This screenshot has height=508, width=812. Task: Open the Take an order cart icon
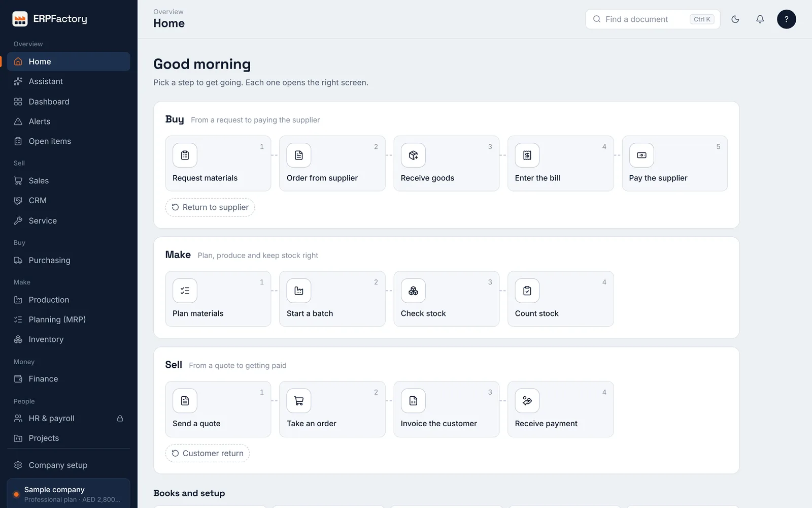pyautogui.click(x=299, y=401)
